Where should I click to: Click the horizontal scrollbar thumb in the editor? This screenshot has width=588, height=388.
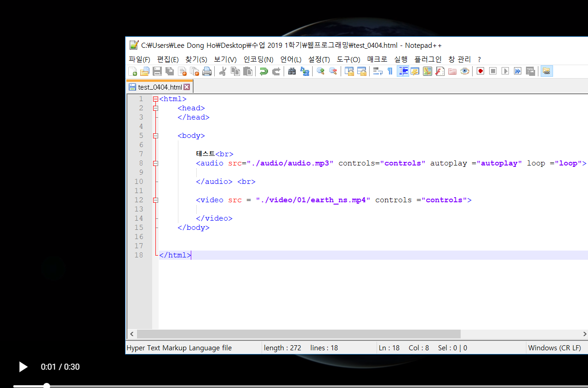299,334
